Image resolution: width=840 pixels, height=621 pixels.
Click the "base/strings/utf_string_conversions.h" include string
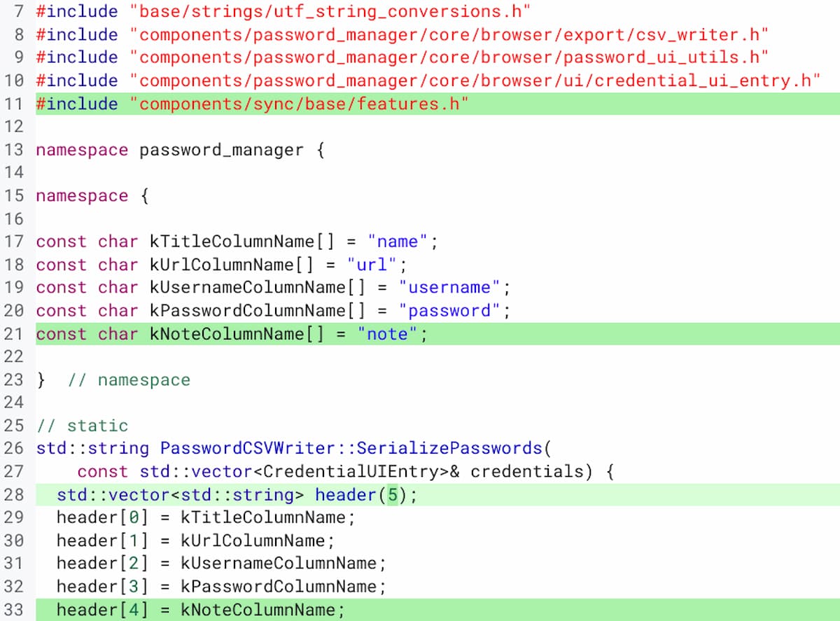point(330,11)
